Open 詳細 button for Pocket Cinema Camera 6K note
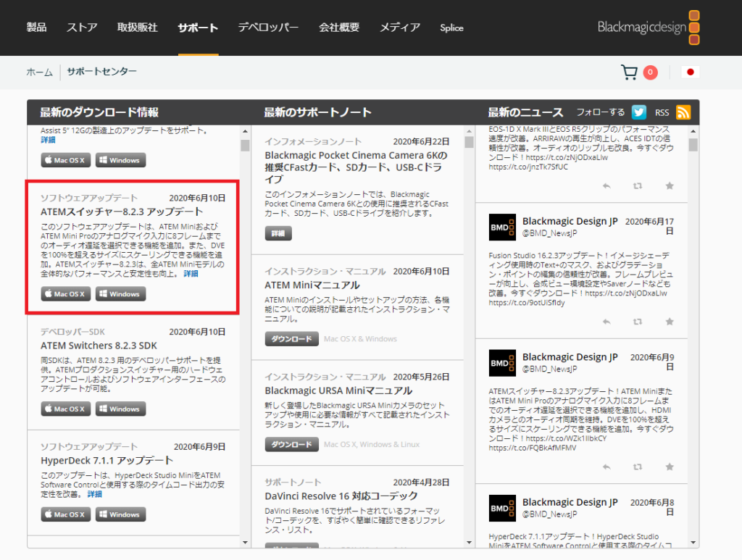The width and height of the screenshot is (742, 560). 278,233
